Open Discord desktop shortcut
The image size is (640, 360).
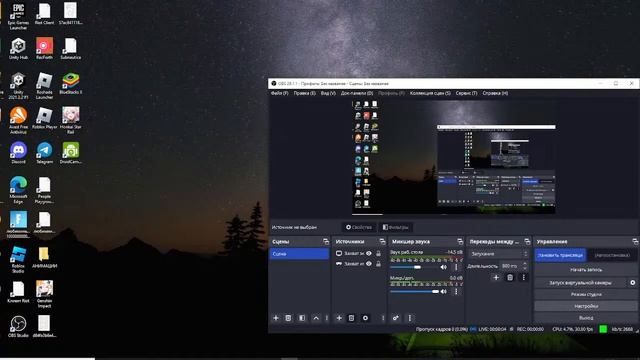[x=18, y=153]
